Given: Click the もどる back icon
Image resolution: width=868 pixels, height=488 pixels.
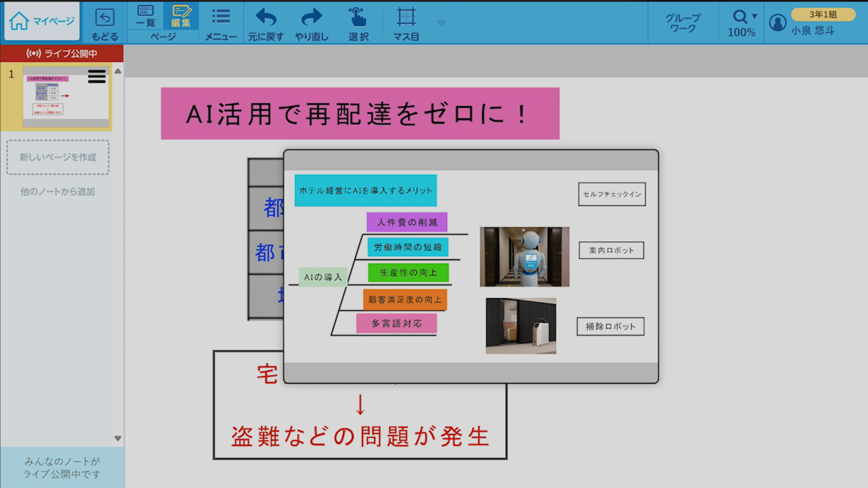Looking at the screenshot, I should (105, 19).
